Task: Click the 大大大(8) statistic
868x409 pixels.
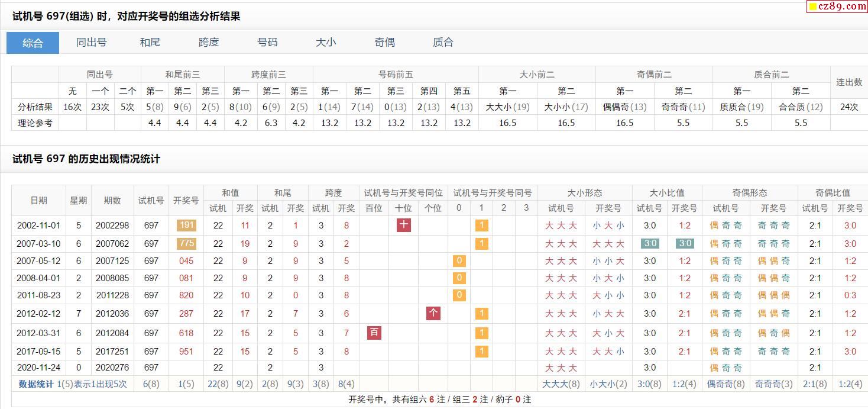Action: click(561, 384)
